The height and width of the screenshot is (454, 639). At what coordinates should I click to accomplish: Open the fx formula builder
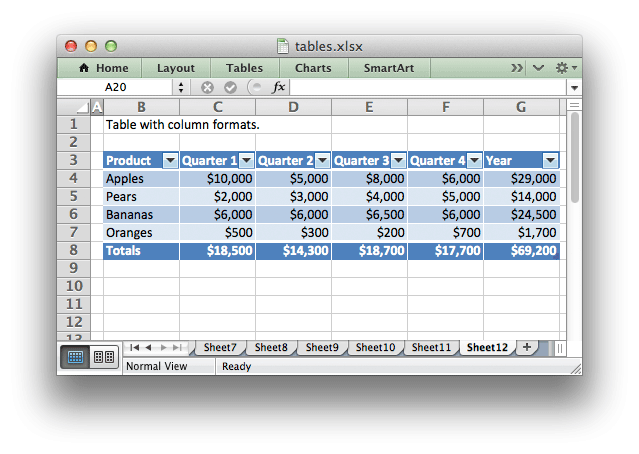click(x=279, y=88)
